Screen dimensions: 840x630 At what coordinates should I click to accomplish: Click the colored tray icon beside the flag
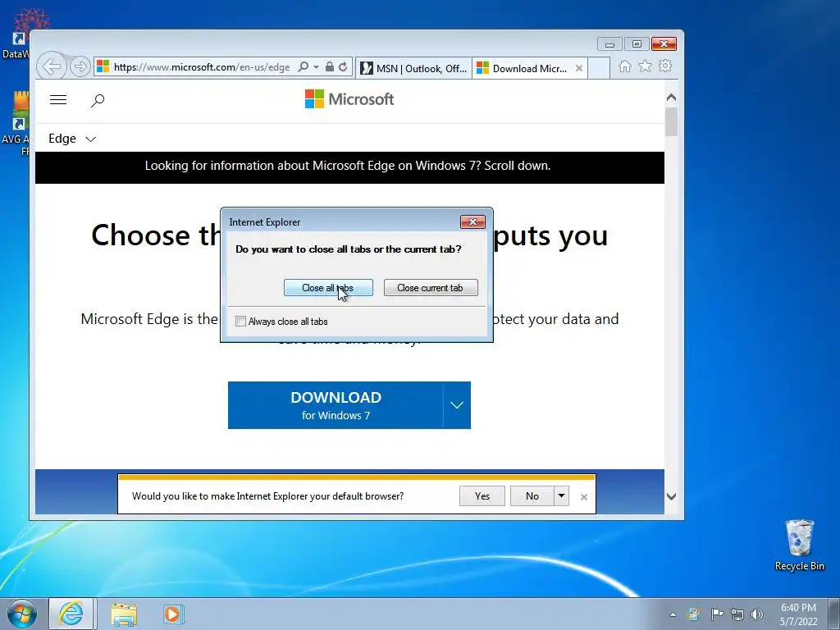point(694,614)
